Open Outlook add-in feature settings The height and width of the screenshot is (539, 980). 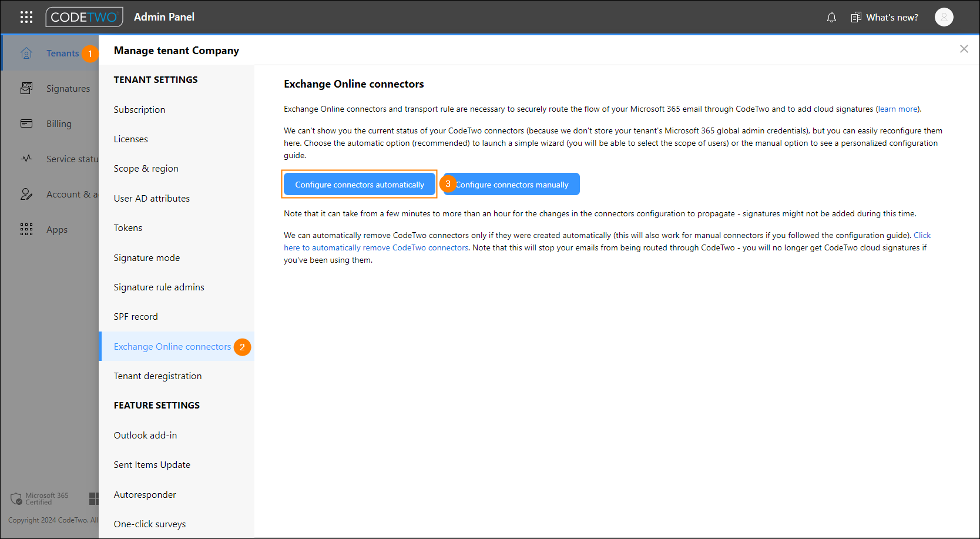[x=145, y=435]
